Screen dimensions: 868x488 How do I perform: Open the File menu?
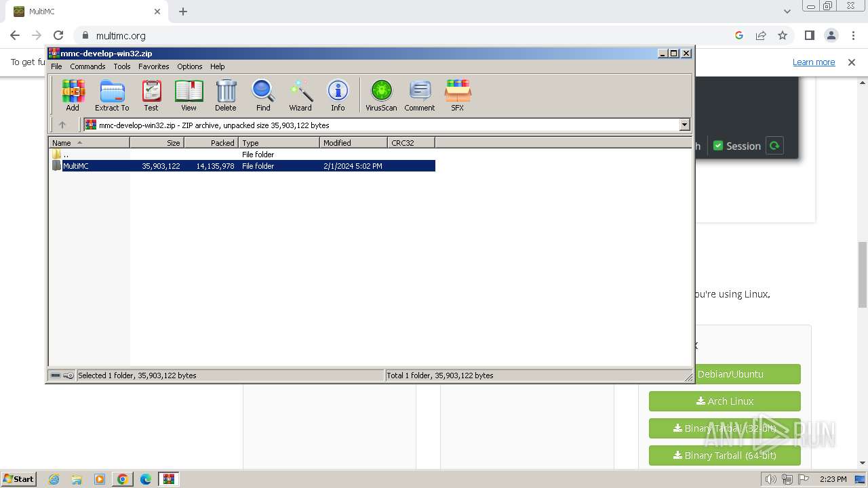56,66
